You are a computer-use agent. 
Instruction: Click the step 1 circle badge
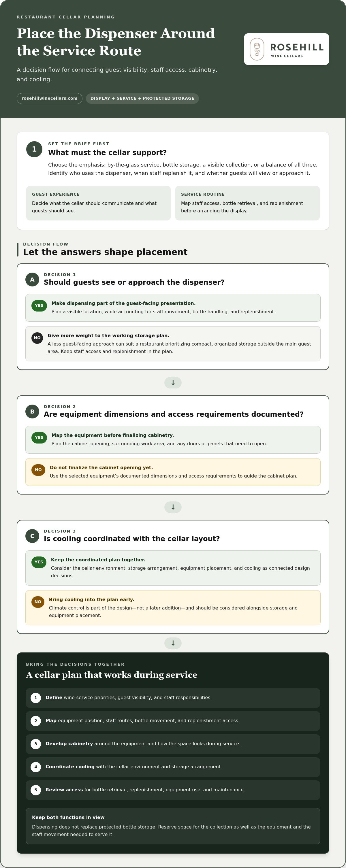click(34, 149)
